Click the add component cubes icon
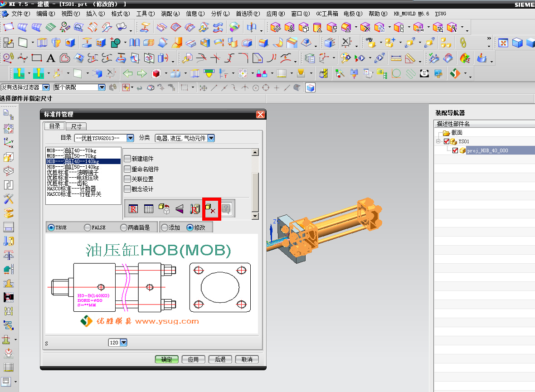The width and height of the screenshot is (535, 392). 390,43
